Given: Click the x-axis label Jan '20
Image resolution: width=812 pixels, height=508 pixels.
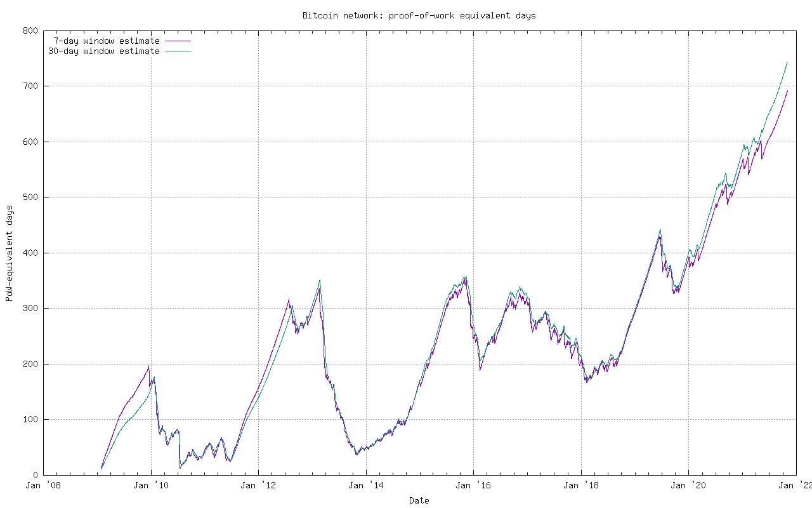Looking at the screenshot, I should tap(688, 486).
